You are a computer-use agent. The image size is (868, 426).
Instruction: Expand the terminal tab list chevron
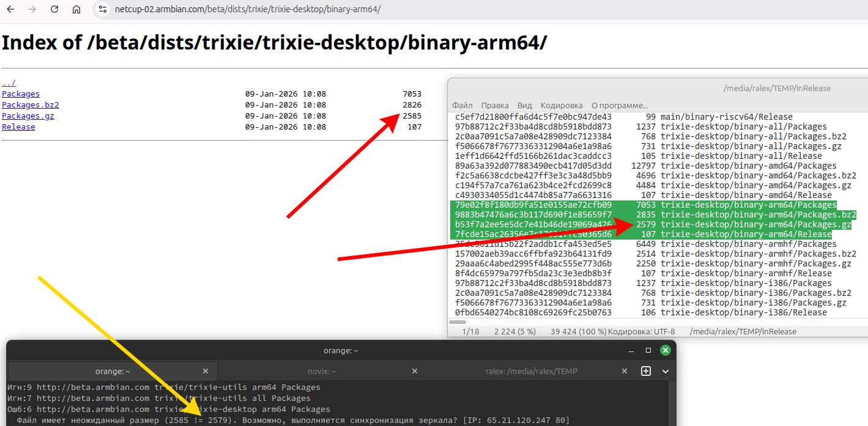[x=666, y=371]
